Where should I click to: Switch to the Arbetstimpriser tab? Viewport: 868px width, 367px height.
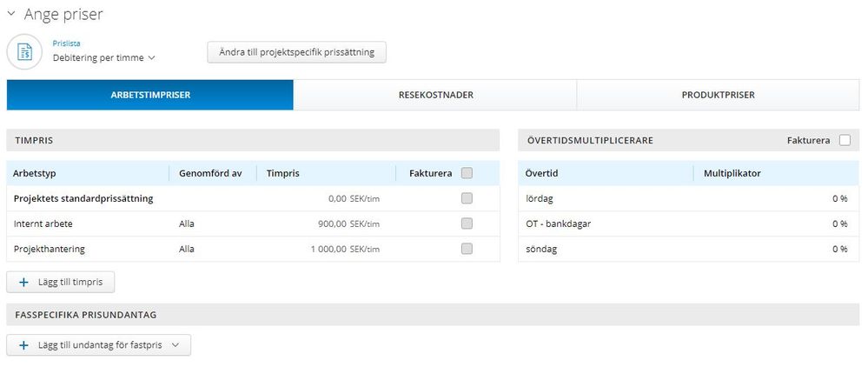pyautogui.click(x=150, y=95)
